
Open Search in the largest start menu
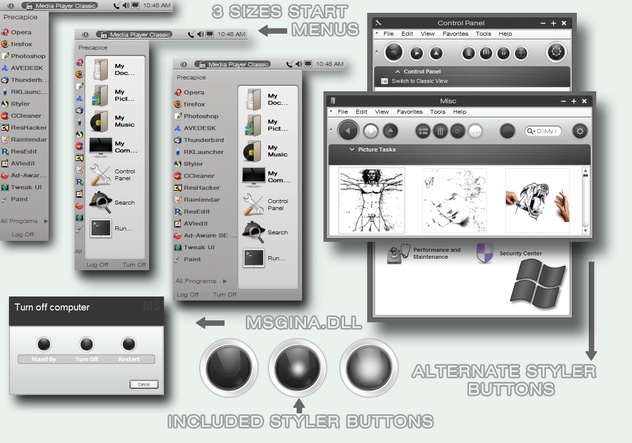[x=266, y=232]
